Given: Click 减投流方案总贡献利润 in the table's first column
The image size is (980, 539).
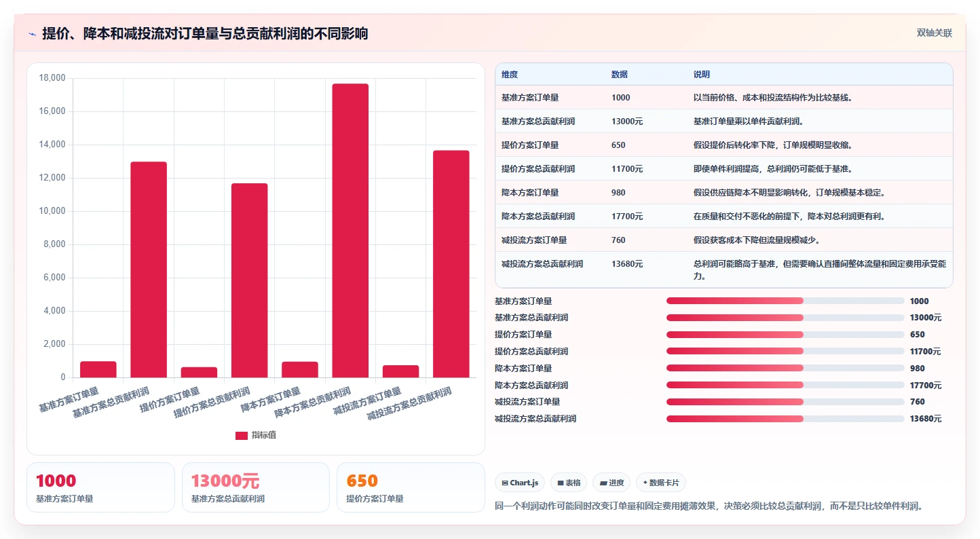Looking at the screenshot, I should point(542,264).
